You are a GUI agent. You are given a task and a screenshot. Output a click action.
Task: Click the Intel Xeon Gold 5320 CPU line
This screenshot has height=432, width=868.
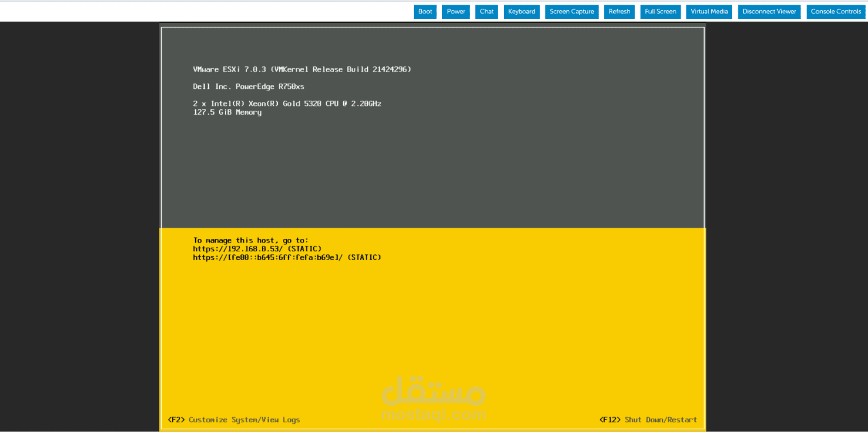(287, 104)
